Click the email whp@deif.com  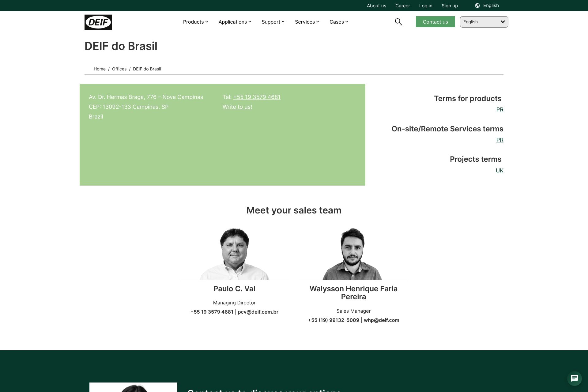pos(381,320)
